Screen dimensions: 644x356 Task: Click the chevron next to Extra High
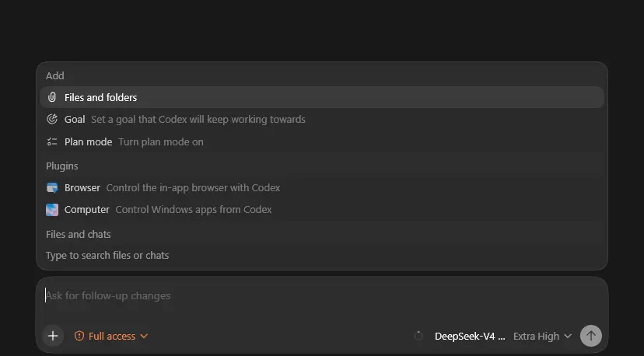[568, 337]
